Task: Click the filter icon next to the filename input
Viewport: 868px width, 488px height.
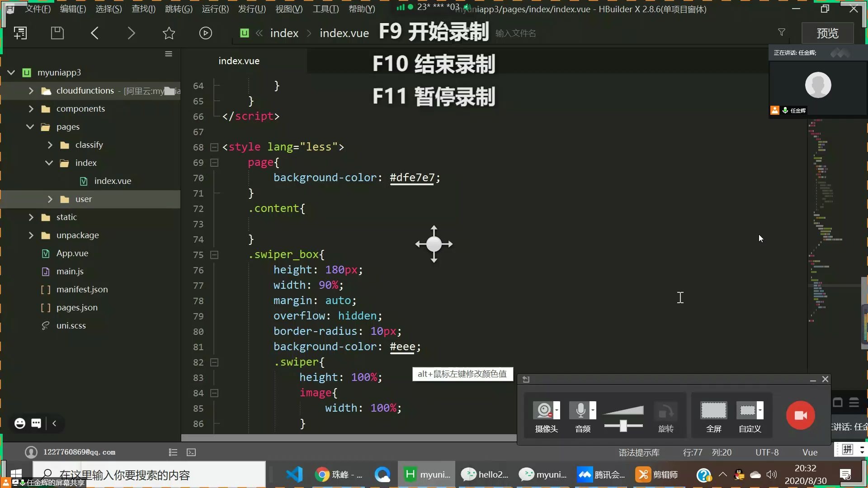Action: click(x=781, y=32)
